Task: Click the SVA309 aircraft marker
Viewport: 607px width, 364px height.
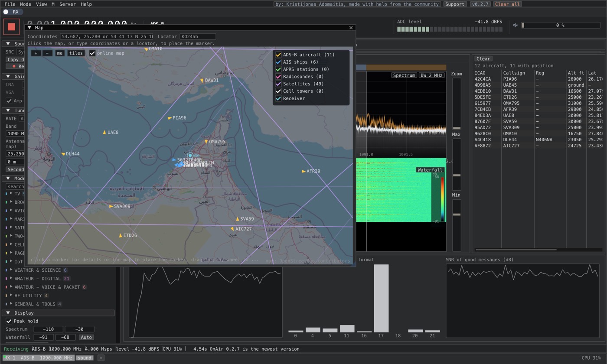Action: (x=111, y=206)
